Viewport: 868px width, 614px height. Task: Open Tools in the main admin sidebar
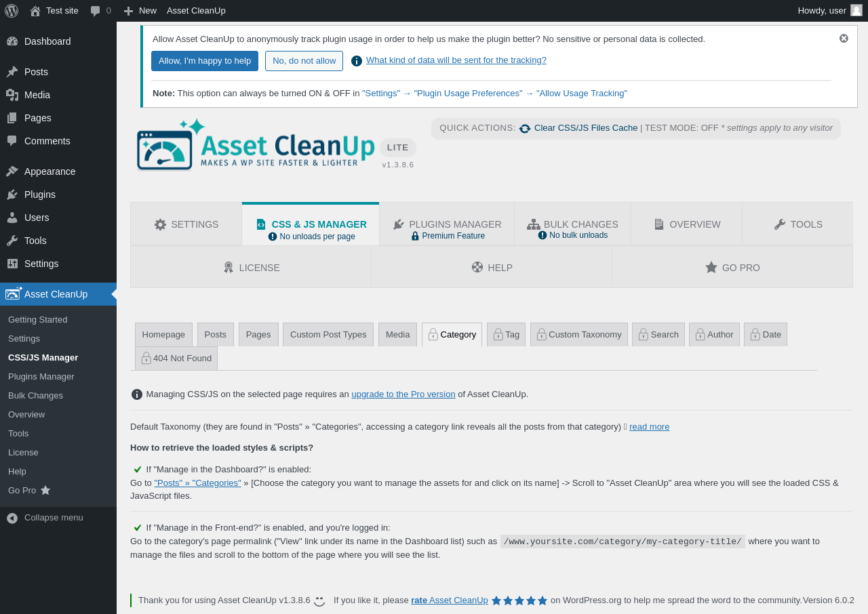coord(58,241)
